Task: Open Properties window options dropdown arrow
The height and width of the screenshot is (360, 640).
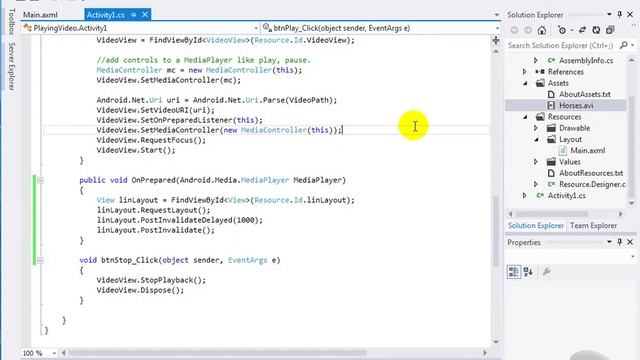Action: [x=609, y=242]
